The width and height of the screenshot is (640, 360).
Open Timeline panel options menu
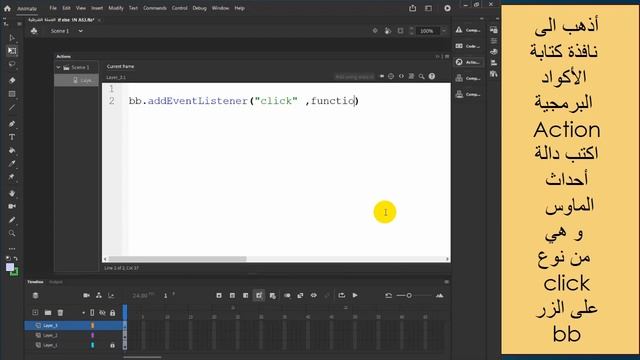tap(447, 282)
